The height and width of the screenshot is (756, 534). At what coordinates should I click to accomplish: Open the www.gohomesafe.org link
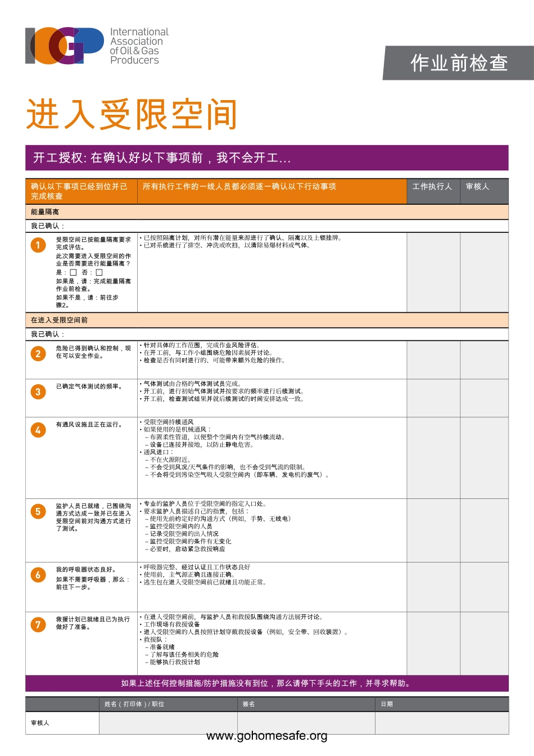pyautogui.click(x=267, y=736)
